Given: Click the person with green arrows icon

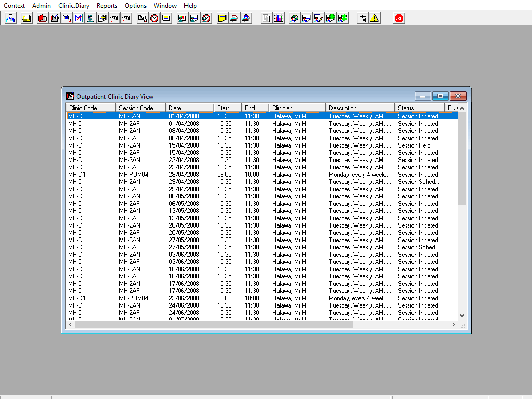Looking at the screenshot, I should [342, 18].
